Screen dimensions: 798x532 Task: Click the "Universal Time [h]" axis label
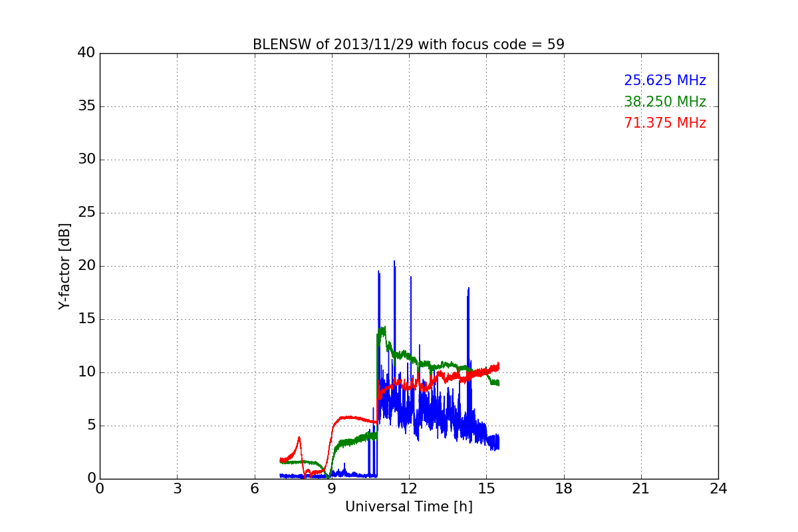tap(408, 507)
